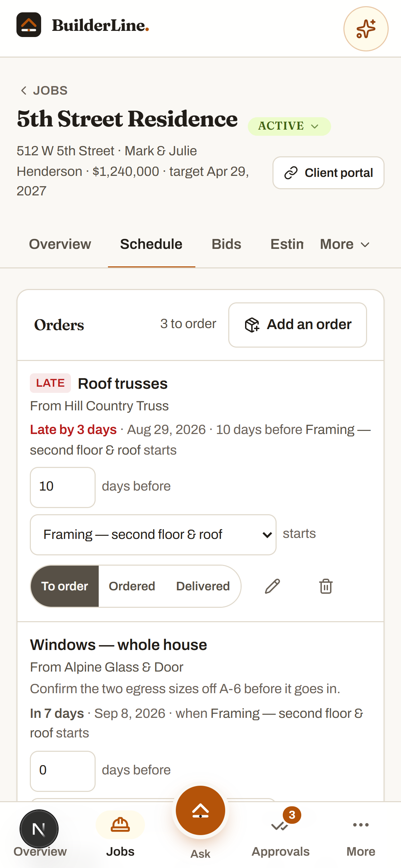
Task: Set Roof trusses status to Ordered
Action: click(x=132, y=586)
